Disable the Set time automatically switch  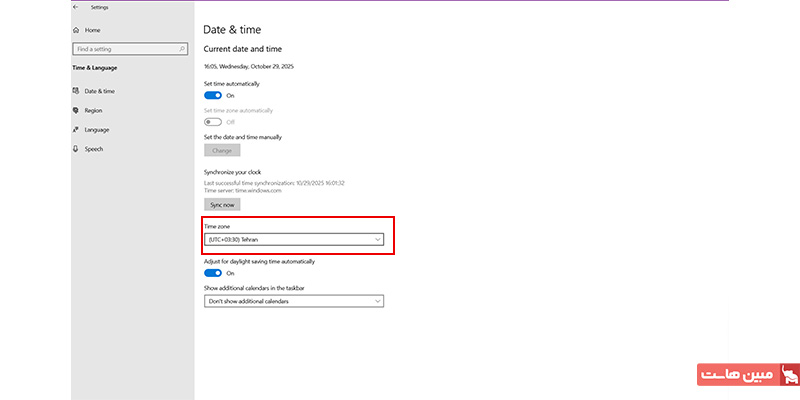click(x=213, y=95)
